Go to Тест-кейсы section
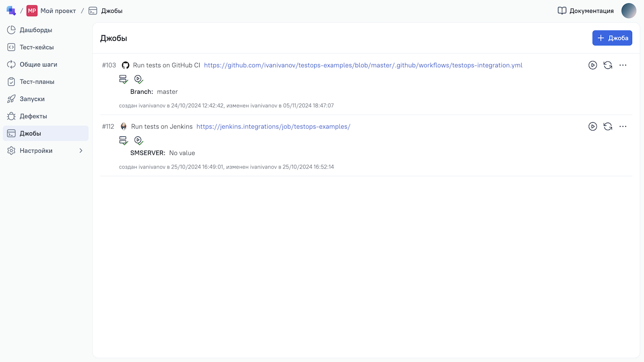 point(36,47)
